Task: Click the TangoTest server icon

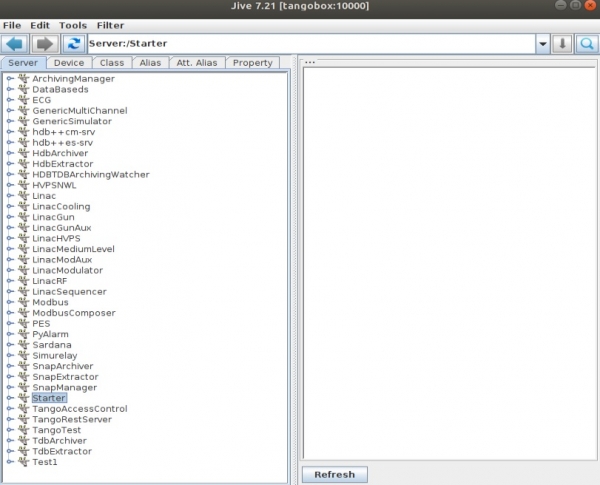Action: pyautogui.click(x=23, y=430)
